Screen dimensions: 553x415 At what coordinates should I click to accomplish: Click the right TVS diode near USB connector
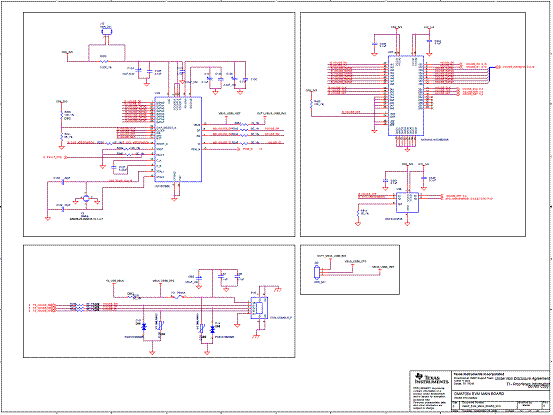(212, 329)
